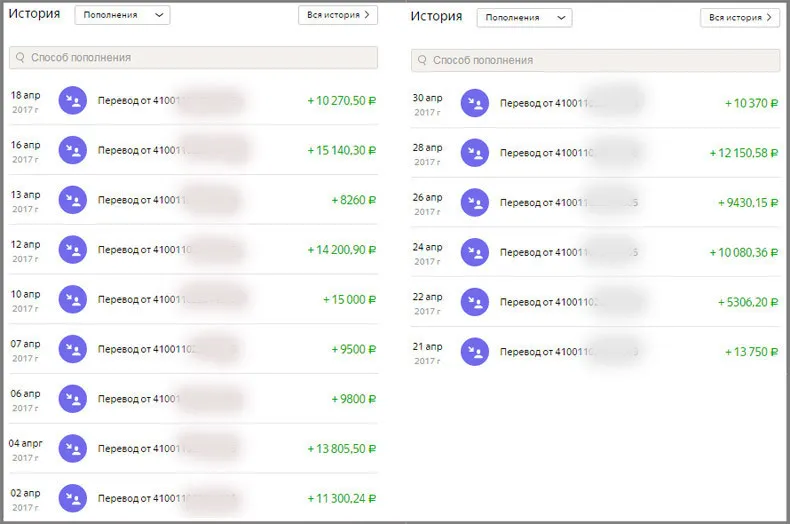The image size is (790, 524).
Task: Click transfer icon for 26 апр entry
Action: tap(474, 203)
